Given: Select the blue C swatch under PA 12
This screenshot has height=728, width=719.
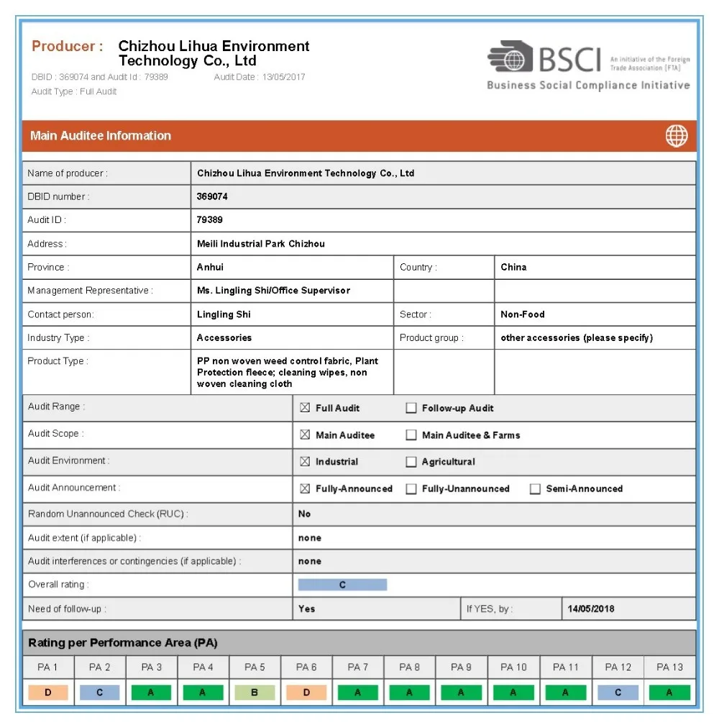Looking at the screenshot, I should 618,692.
